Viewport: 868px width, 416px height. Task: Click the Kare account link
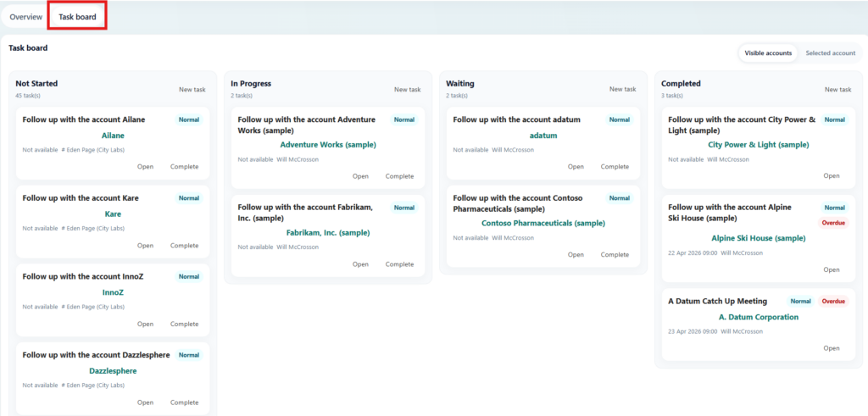coord(113,214)
